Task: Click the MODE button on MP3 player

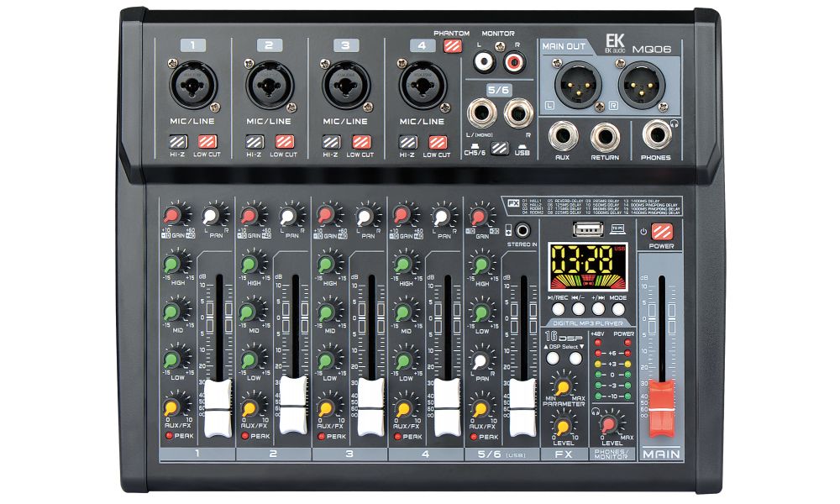Action: tap(618, 309)
